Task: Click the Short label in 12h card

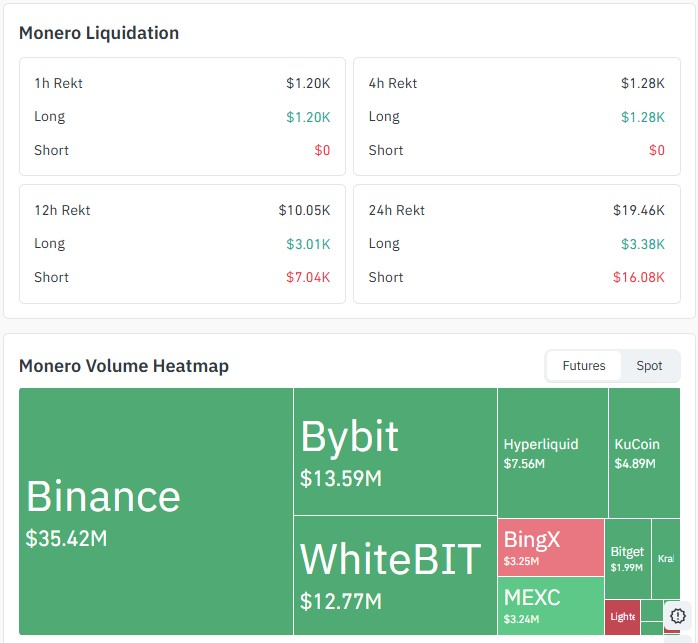Action: 51,277
